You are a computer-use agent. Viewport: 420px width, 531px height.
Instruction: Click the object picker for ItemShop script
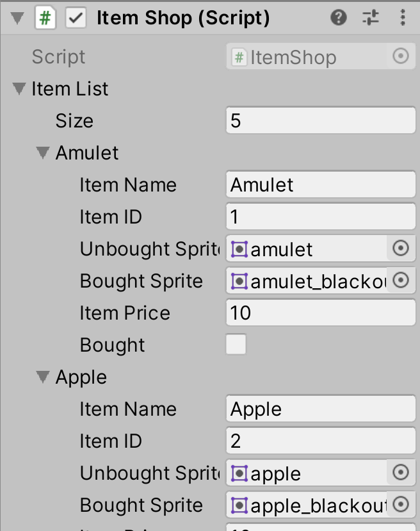pos(401,56)
